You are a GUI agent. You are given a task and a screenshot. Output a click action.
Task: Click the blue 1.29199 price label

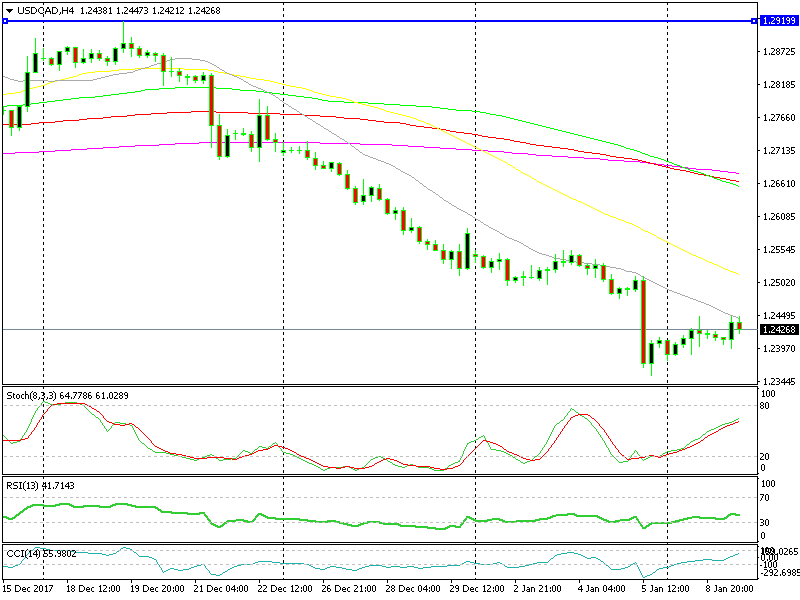[x=779, y=21]
